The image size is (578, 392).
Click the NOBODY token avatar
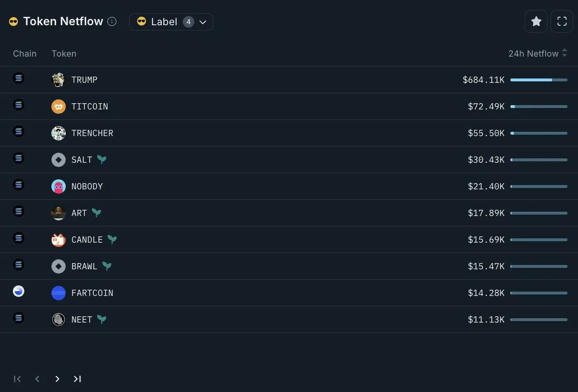click(x=58, y=186)
